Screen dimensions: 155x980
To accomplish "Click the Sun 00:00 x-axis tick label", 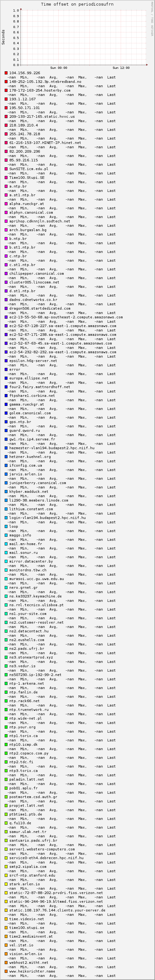I will pyautogui.click(x=59, y=68).
